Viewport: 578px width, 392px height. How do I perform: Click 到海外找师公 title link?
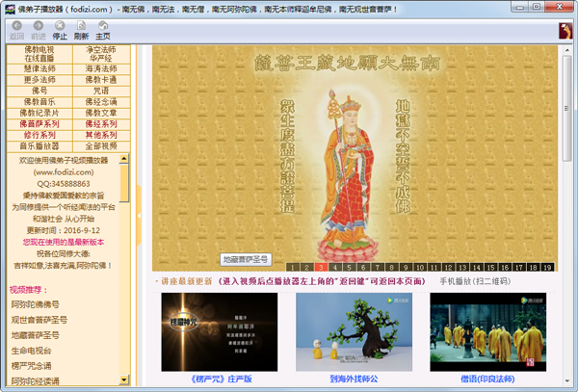tap(354, 379)
